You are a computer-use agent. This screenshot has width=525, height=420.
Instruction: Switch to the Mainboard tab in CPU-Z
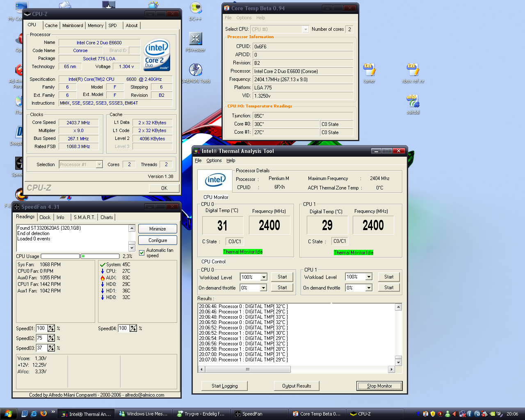[x=73, y=25]
